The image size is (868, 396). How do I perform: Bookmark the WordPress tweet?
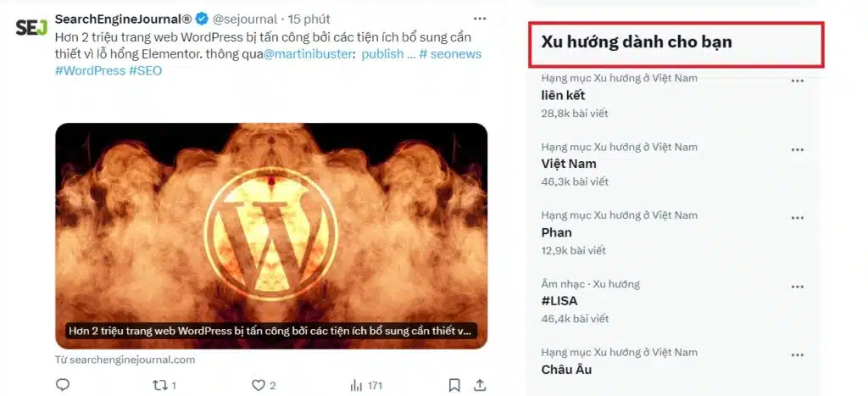click(x=454, y=385)
